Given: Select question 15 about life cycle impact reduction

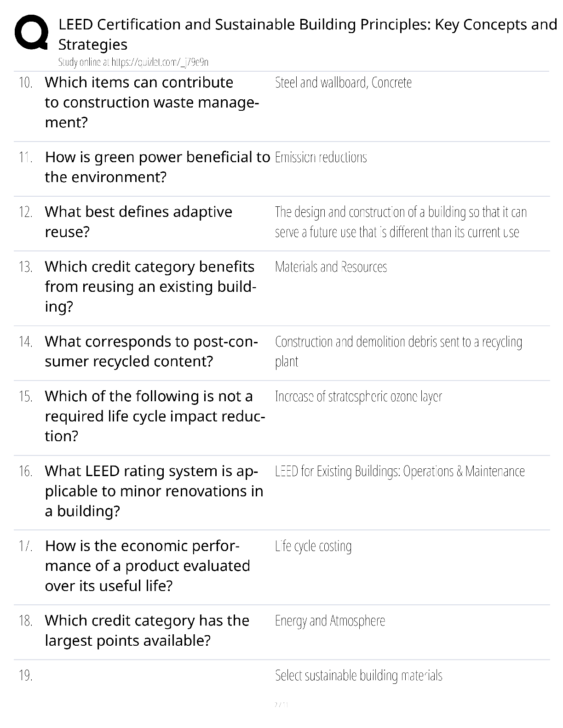Looking at the screenshot, I should click(x=155, y=416).
